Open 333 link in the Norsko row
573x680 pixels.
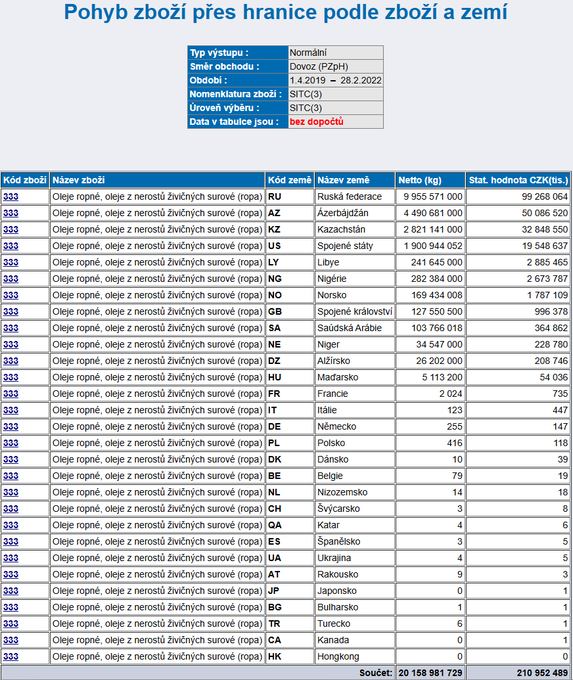click(x=11, y=296)
